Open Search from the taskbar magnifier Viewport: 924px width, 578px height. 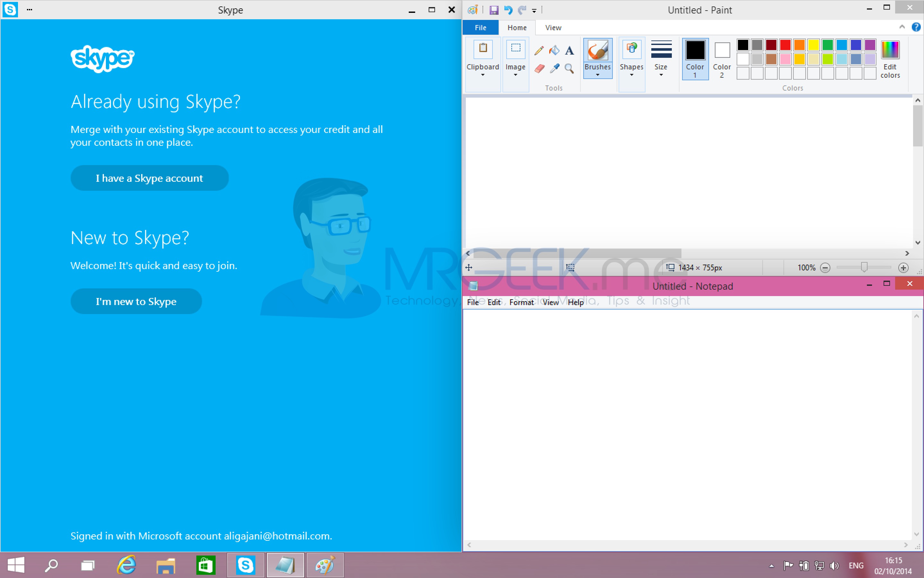pyautogui.click(x=51, y=565)
